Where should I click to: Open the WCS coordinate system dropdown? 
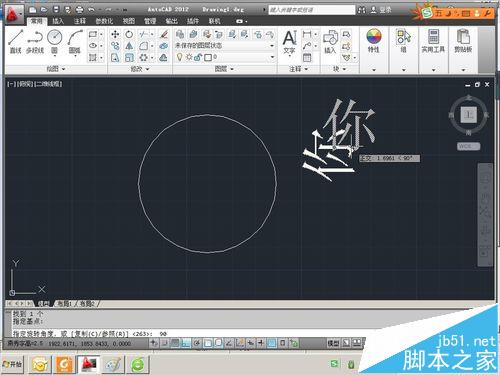point(468,146)
